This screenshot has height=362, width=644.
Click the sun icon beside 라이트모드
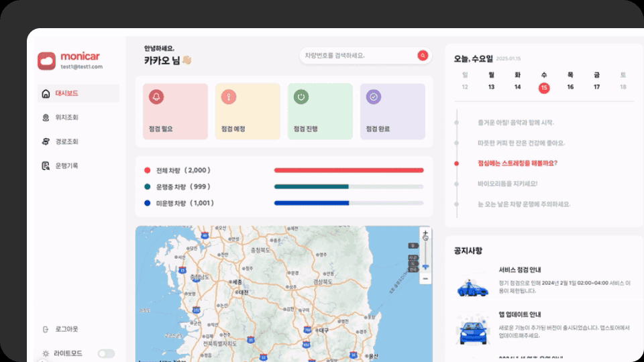tap(46, 353)
